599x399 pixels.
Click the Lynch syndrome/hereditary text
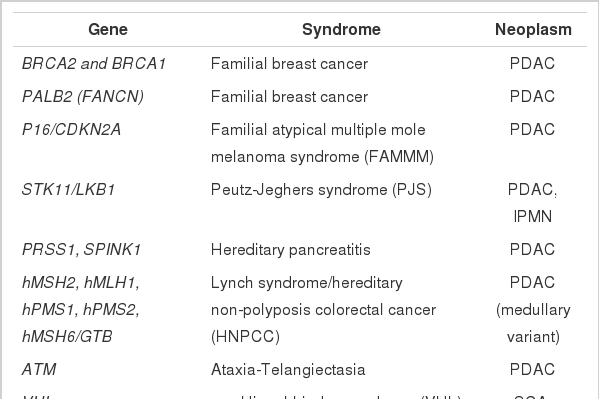pyautogui.click(x=307, y=283)
